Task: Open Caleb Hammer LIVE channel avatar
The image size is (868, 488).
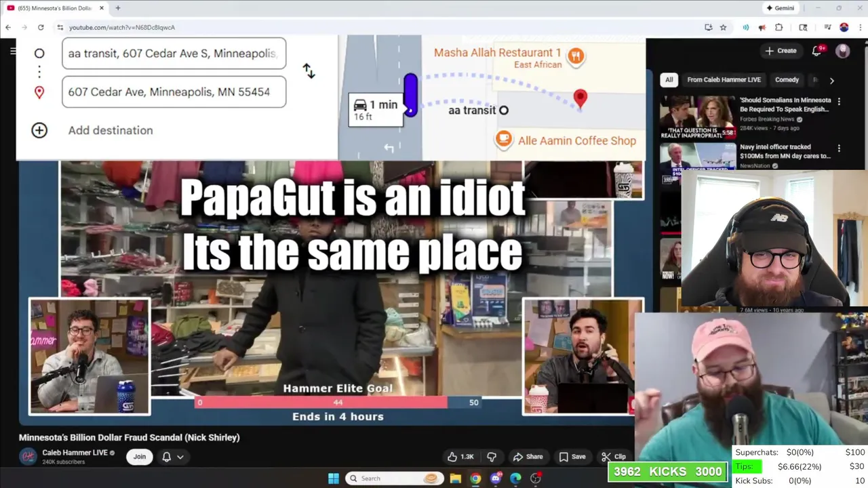Action: coord(28,456)
